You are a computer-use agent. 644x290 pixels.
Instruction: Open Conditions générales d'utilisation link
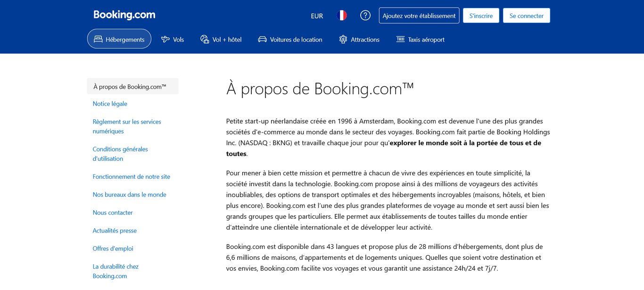point(120,154)
